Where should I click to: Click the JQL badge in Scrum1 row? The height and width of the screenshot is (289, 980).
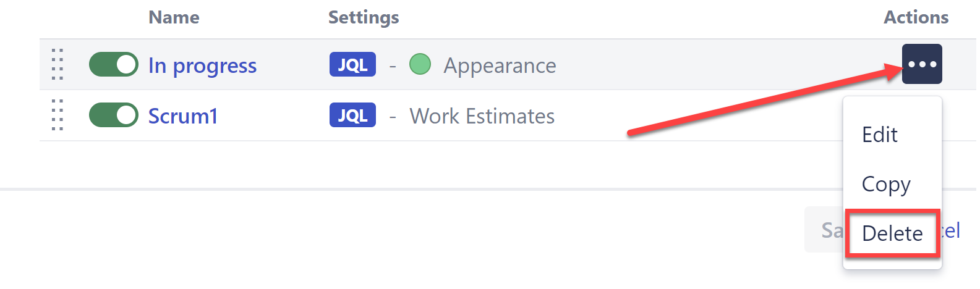tap(352, 115)
